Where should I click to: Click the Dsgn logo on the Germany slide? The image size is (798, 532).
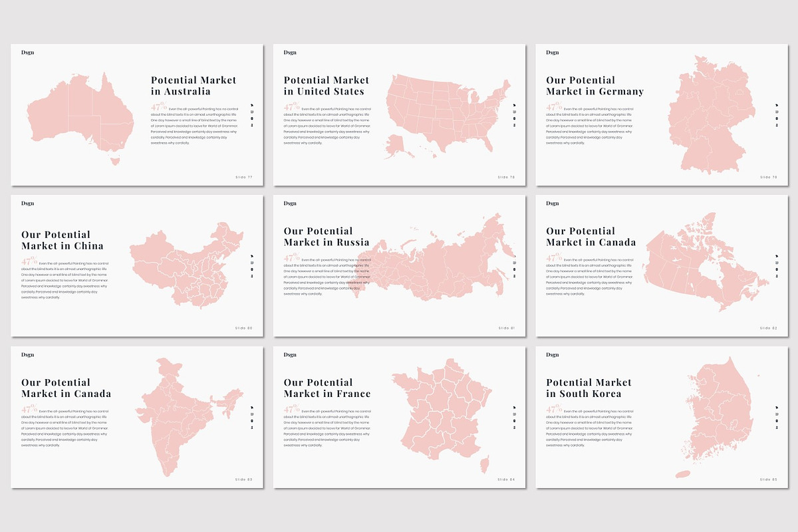coord(553,53)
